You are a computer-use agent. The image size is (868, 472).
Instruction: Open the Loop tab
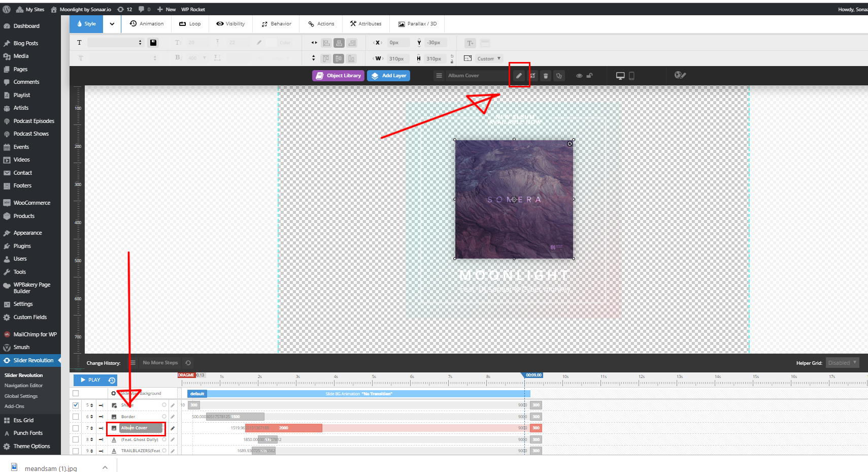190,24
